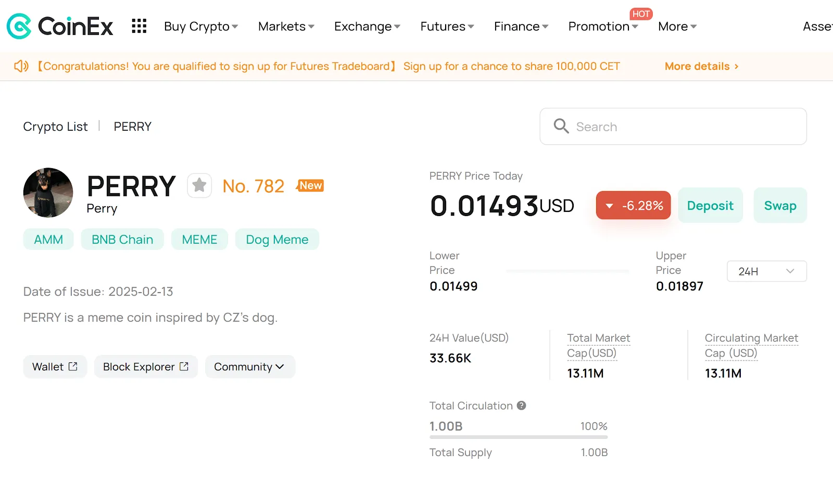833x504 pixels.
Task: Click the Lower Price 0.01499 value
Action: tap(453, 286)
